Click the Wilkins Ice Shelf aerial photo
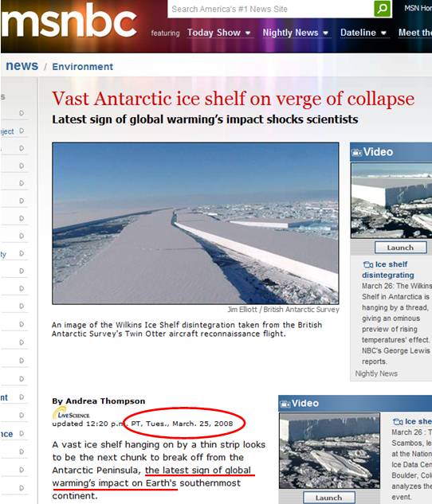Viewport: 432px width, 504px height. tap(195, 224)
